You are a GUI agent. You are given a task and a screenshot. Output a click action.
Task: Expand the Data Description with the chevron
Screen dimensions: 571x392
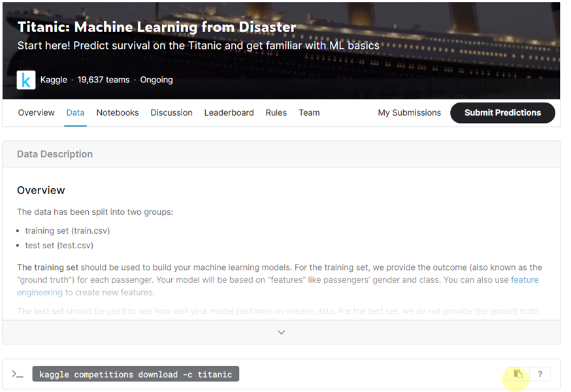click(281, 333)
